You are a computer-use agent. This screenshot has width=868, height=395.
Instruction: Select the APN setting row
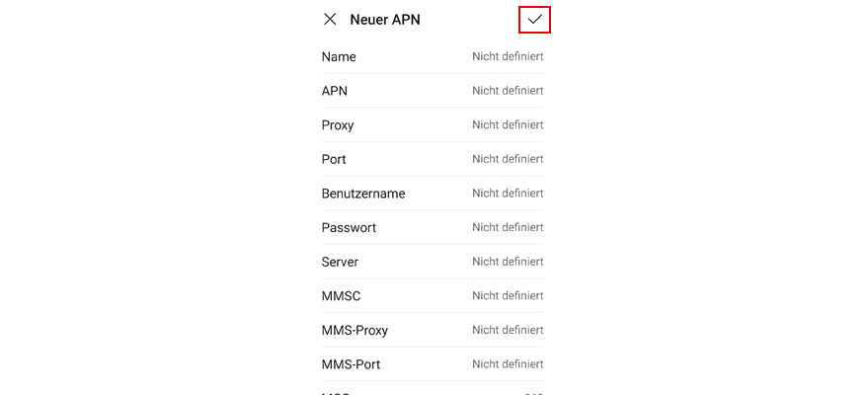click(335, 91)
